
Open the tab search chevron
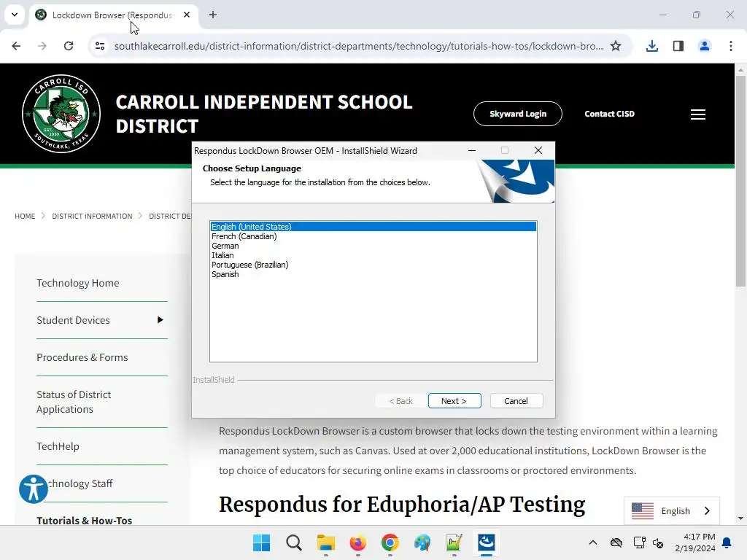click(x=15, y=15)
